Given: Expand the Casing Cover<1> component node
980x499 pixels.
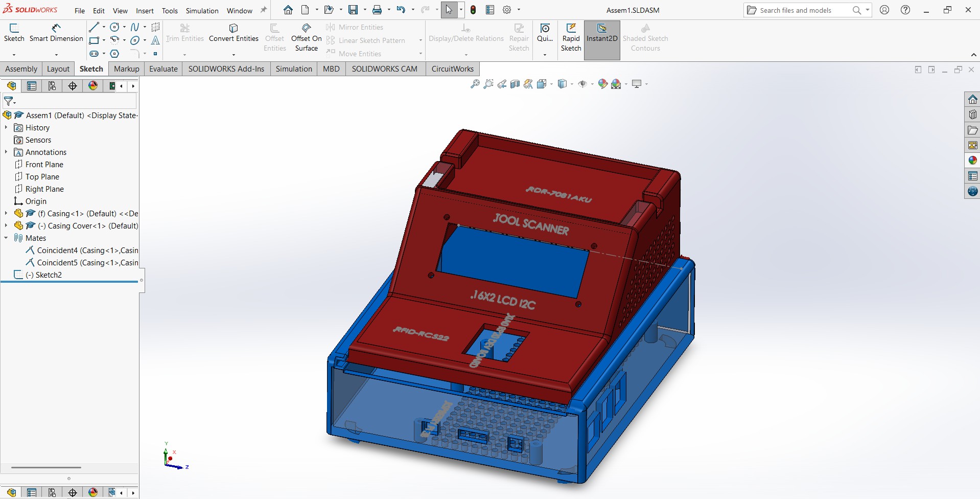Looking at the screenshot, I should (6, 225).
